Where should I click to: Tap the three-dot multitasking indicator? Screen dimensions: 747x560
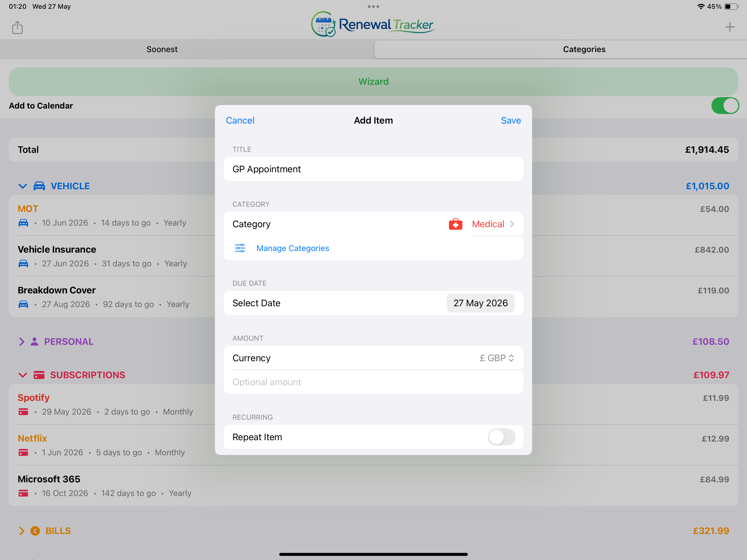tap(373, 6)
